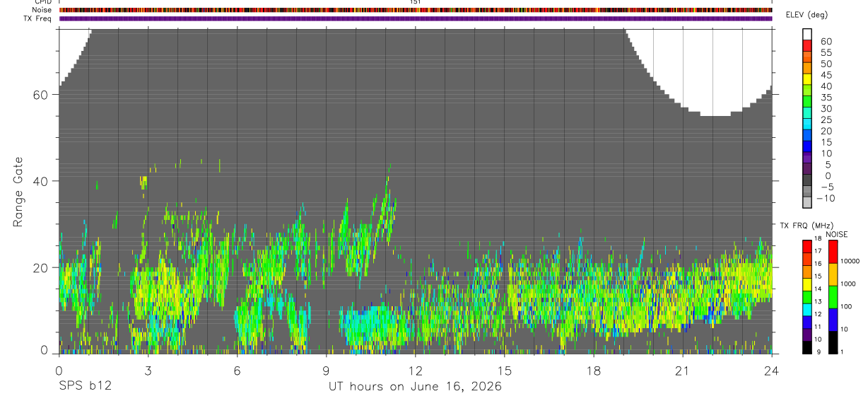Click the Range Gate axis title
The height and width of the screenshot is (401, 868).
18,192
